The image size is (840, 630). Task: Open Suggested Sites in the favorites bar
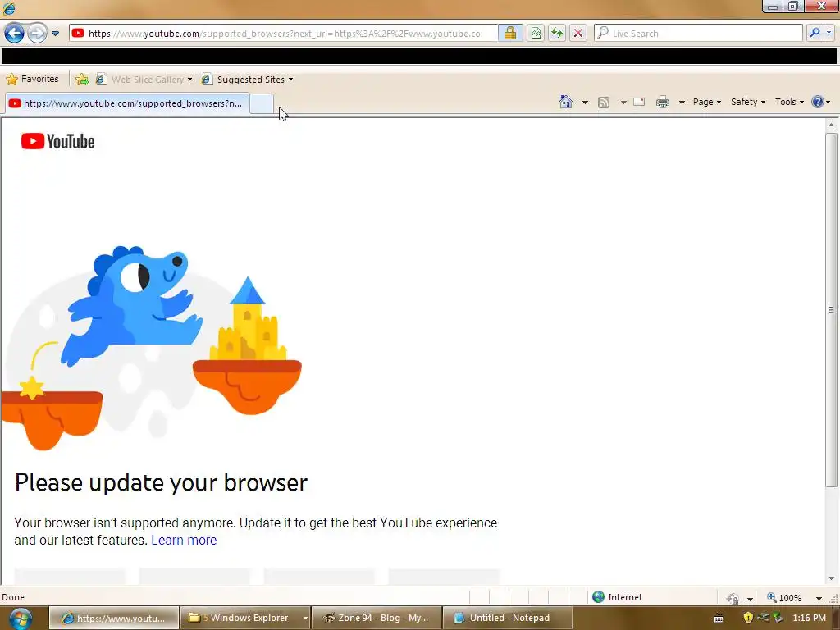point(247,80)
